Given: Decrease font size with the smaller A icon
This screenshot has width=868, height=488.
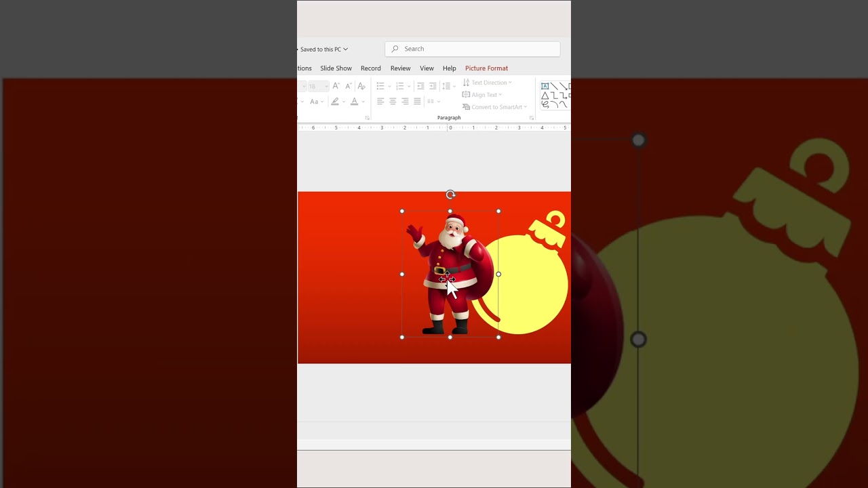Looking at the screenshot, I should (349, 86).
